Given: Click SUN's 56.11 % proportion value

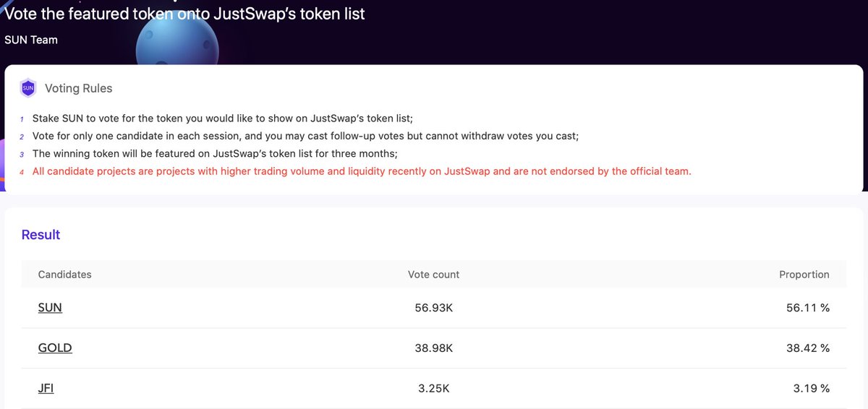Looking at the screenshot, I should [809, 308].
